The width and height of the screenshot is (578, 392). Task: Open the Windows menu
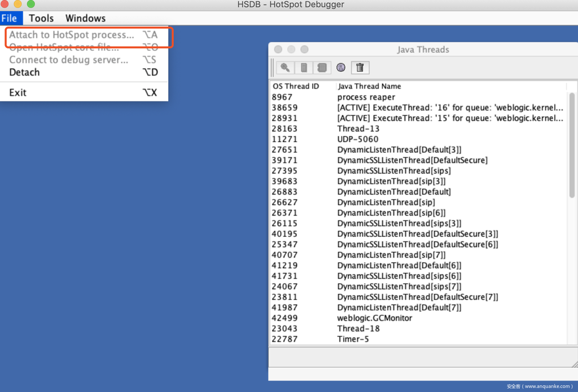tap(86, 18)
